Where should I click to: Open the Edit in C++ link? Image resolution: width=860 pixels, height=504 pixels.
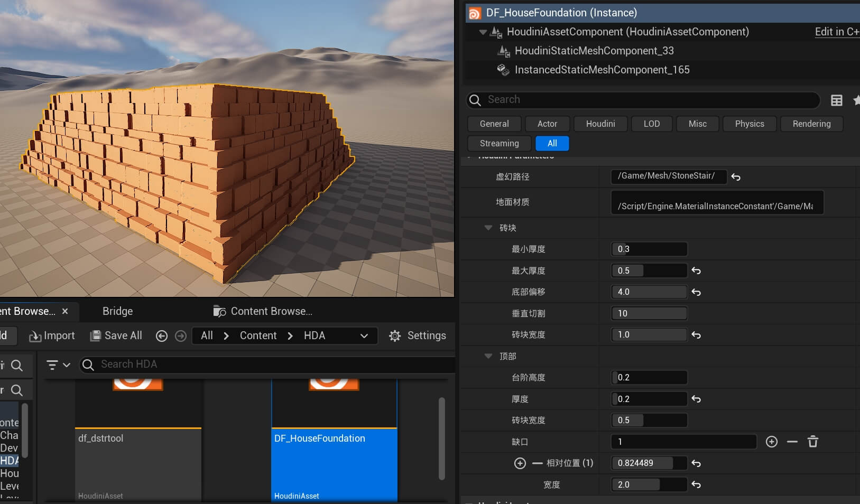(x=837, y=32)
